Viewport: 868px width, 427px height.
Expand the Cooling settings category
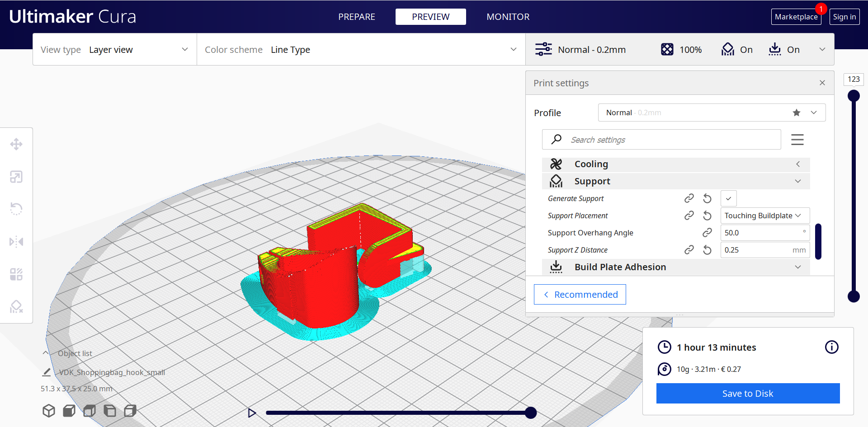tap(676, 164)
